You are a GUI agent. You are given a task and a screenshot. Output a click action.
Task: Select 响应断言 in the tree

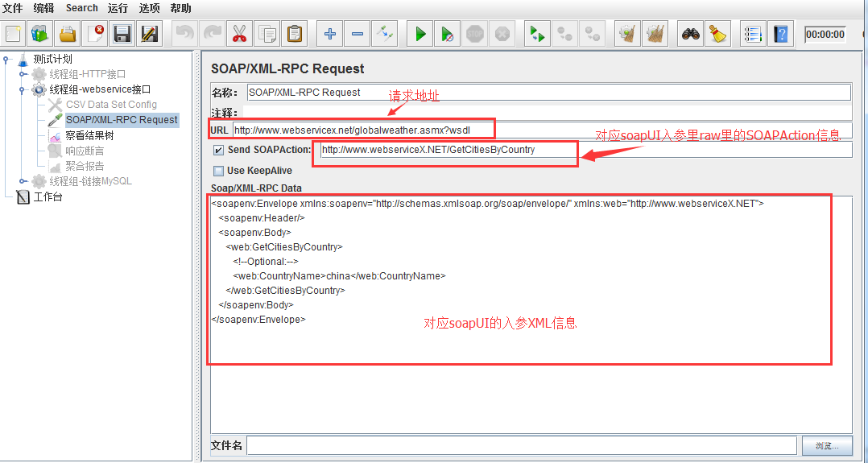pyautogui.click(x=85, y=151)
